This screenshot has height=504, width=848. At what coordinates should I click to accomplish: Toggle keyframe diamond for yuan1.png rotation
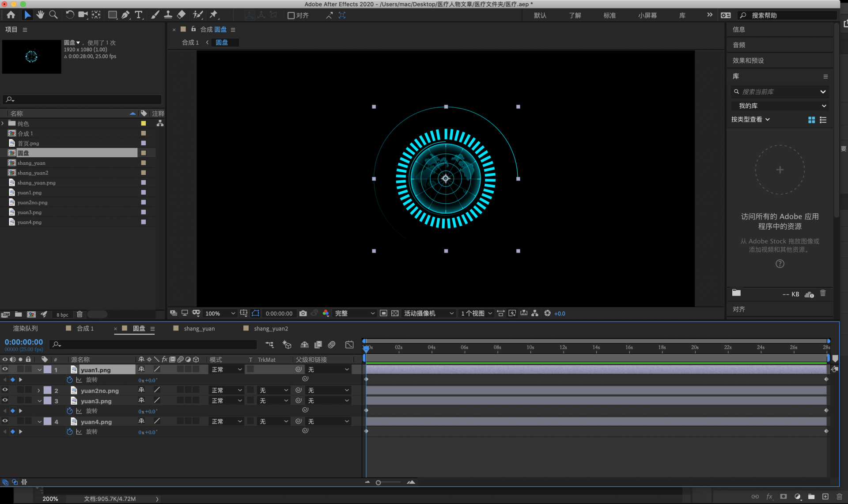[x=13, y=380]
